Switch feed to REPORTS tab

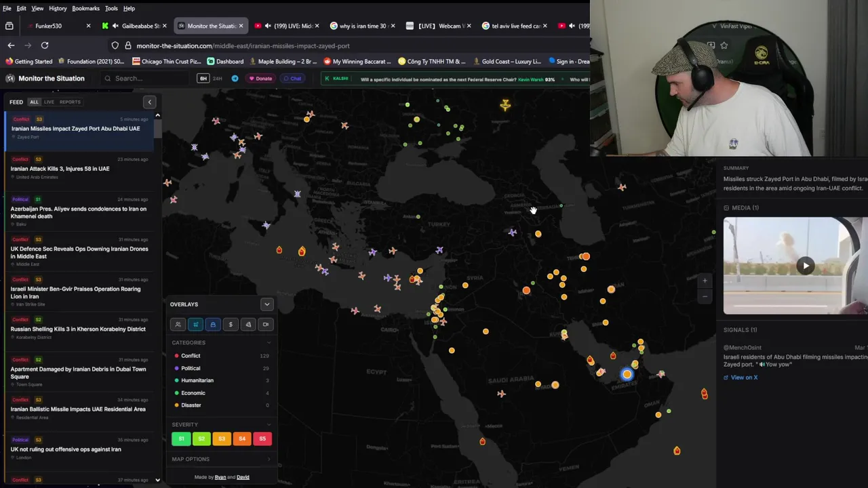point(70,102)
